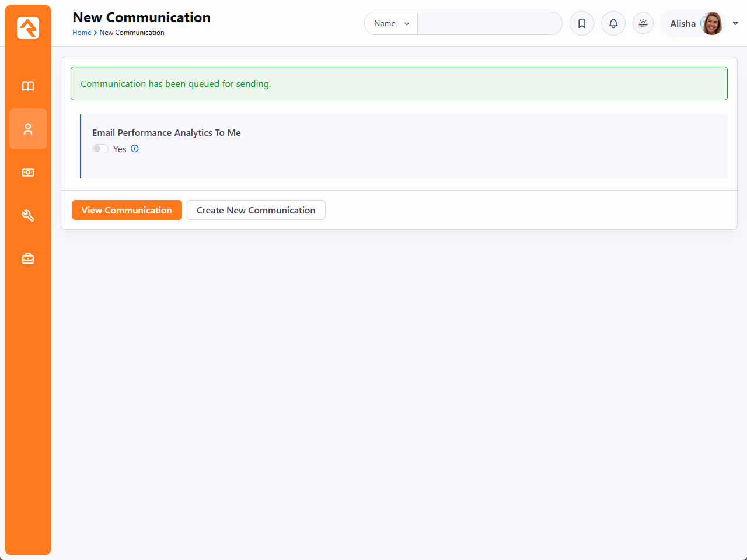Screen dimensions: 747x560
Task: Click Create New Communication button
Action: tap(256, 210)
